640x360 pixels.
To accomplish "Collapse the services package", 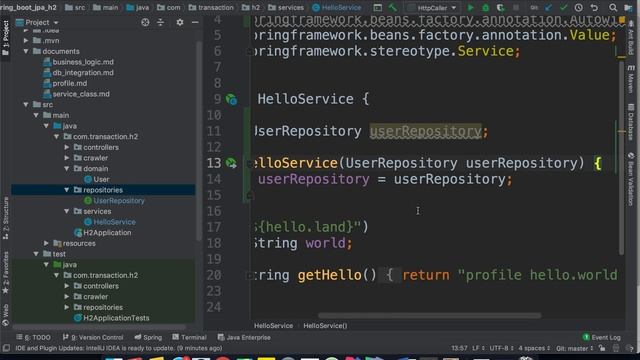I will click(67, 211).
